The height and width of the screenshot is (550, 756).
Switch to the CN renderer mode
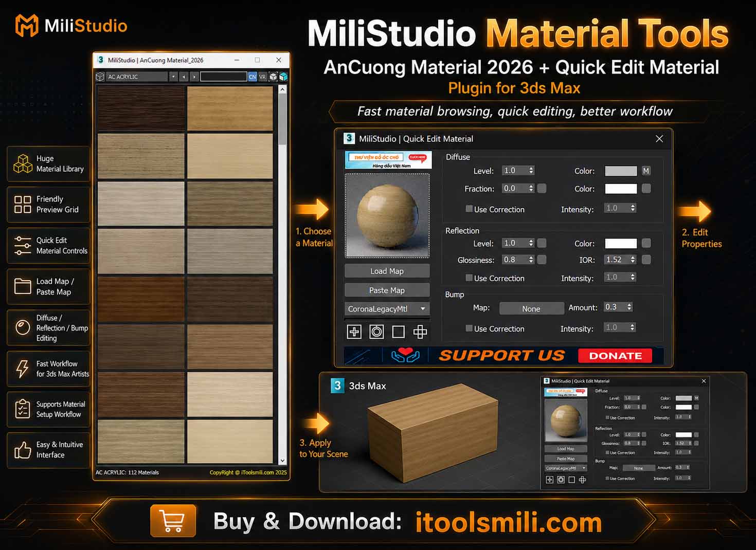point(253,77)
